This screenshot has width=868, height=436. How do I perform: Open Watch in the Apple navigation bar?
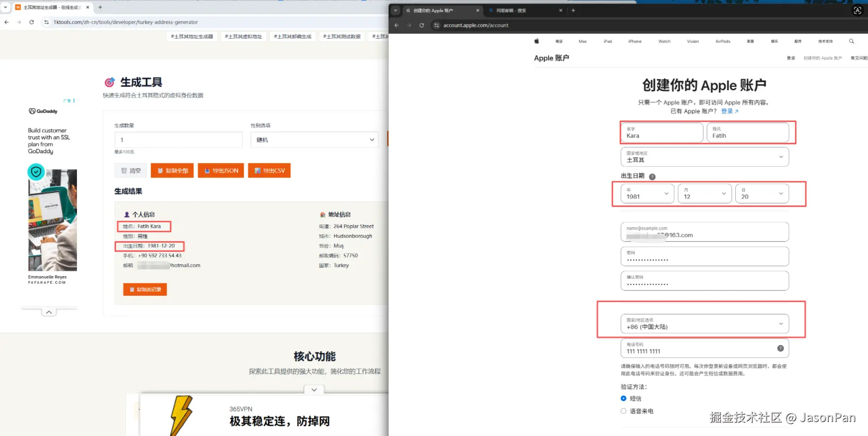[x=665, y=41]
